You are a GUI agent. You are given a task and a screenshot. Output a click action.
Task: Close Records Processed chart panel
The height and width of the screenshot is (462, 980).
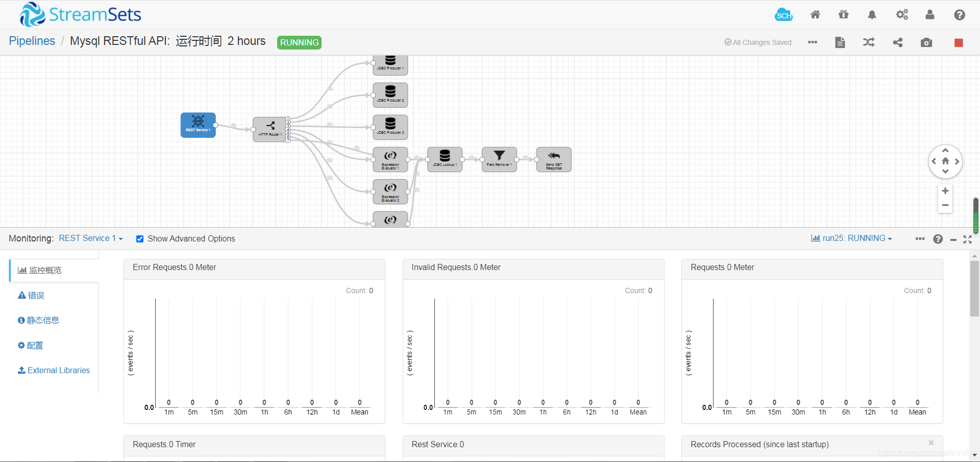point(931,443)
